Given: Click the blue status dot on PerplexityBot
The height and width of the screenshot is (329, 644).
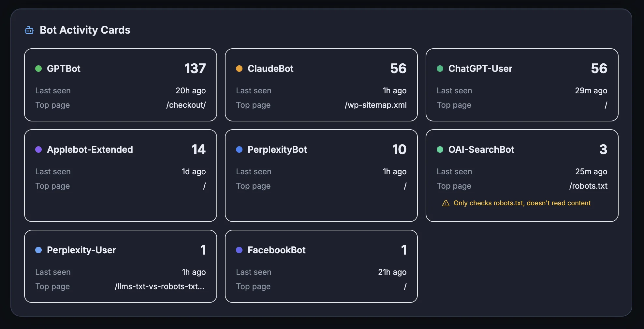Looking at the screenshot, I should point(240,149).
